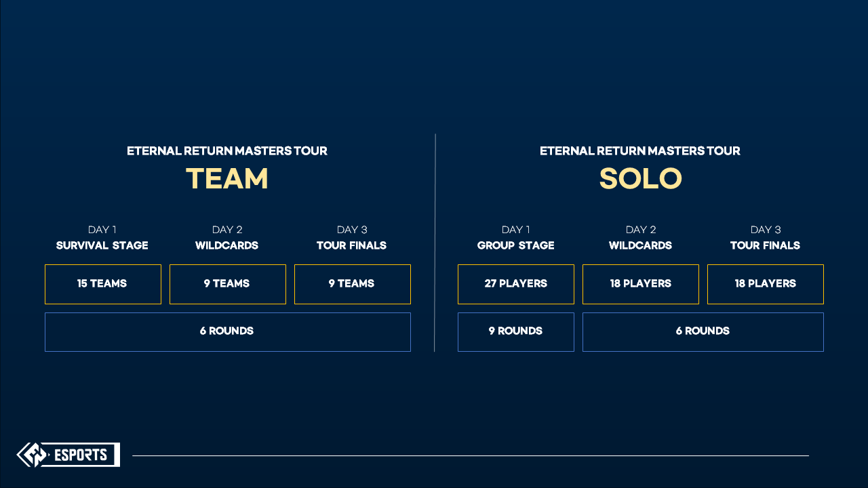Click the Solo 6 Rounds bar
868x488 pixels.
coord(703,332)
